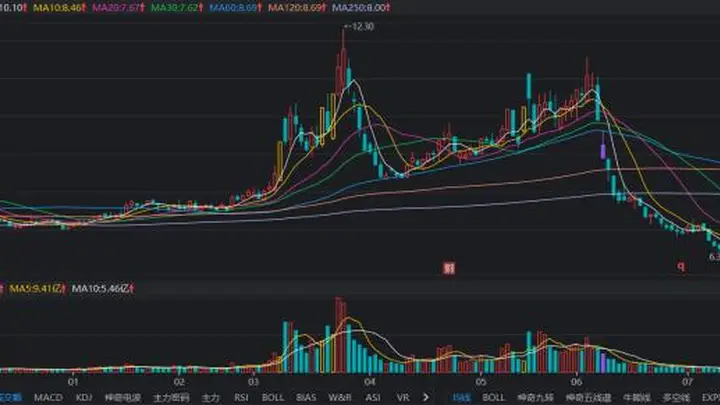Click the MA250:8.00 moving average label
Screen dimensions: 720x405
[361, 8]
